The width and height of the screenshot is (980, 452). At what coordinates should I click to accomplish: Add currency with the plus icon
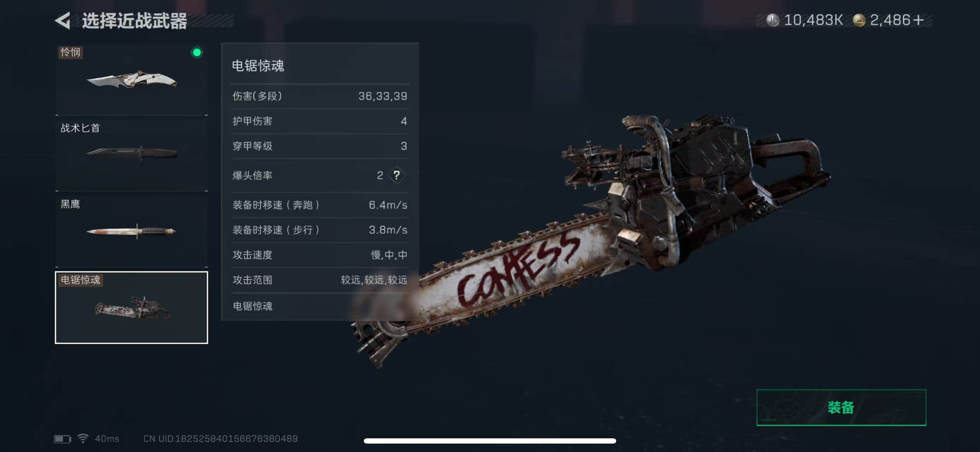click(917, 20)
